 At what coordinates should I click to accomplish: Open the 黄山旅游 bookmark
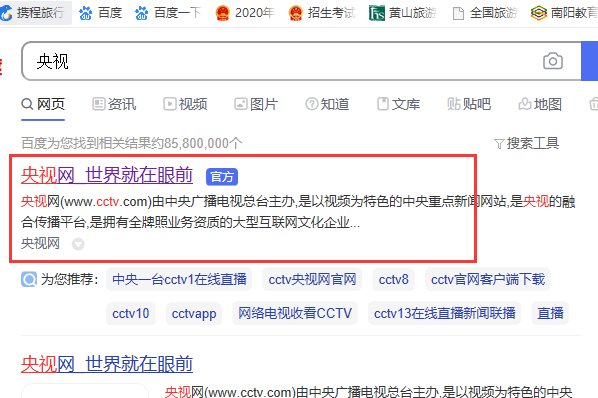403,13
